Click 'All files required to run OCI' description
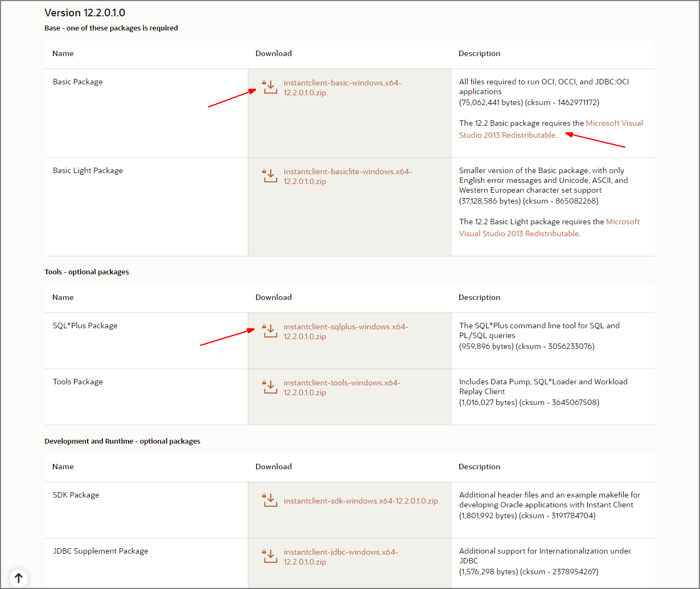This screenshot has height=589, width=700. pos(544,87)
